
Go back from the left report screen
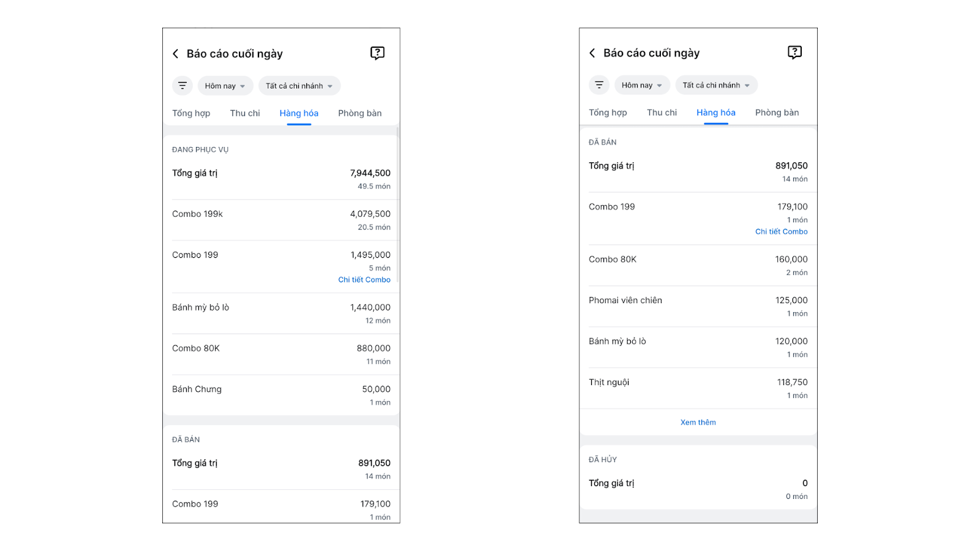176,54
